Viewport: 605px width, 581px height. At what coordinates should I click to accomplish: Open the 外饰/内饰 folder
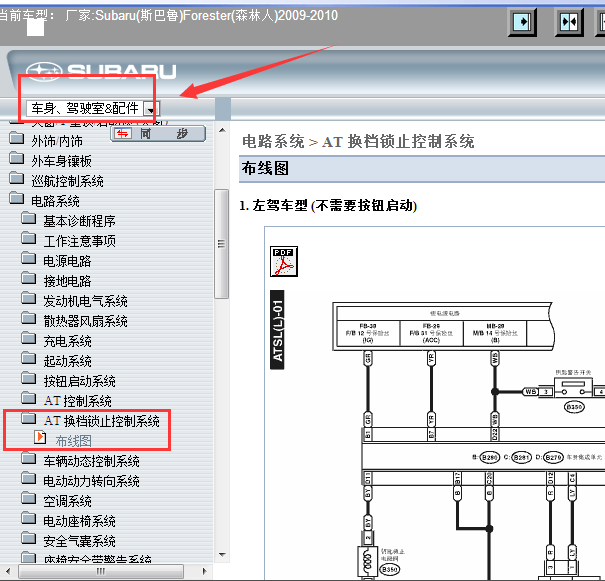[x=57, y=141]
